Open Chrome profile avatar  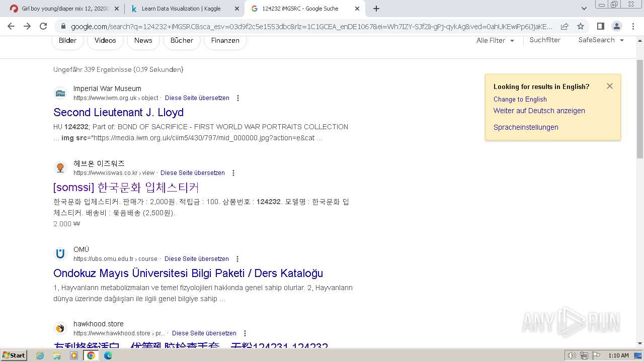(616, 27)
